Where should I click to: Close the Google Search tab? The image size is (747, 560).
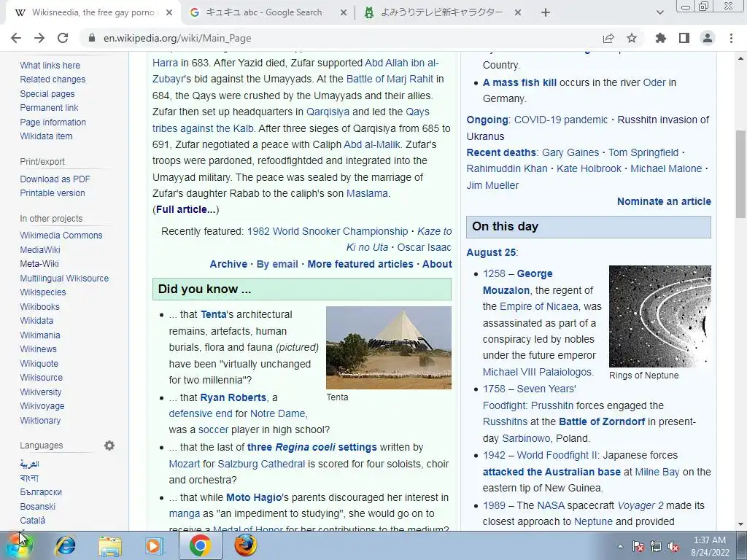click(344, 13)
